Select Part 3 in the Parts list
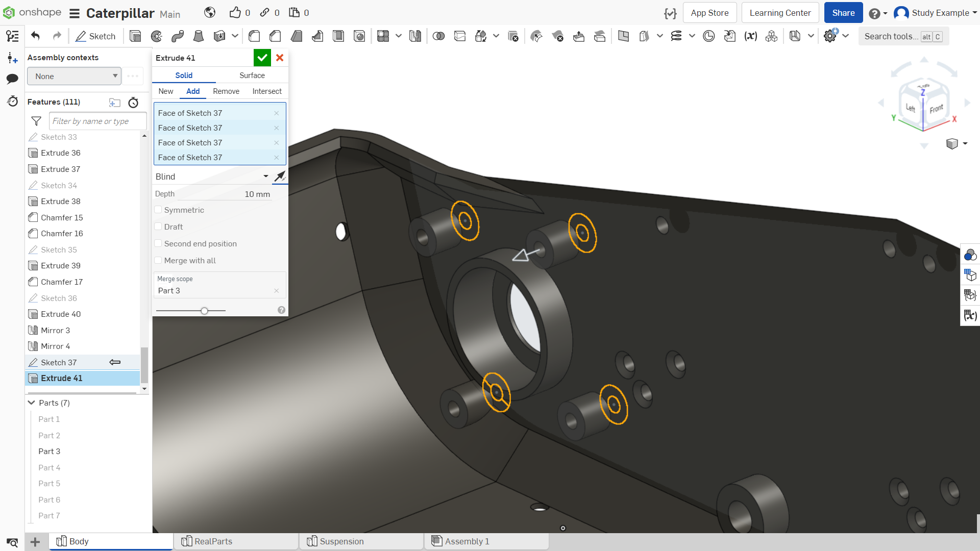 [50, 452]
